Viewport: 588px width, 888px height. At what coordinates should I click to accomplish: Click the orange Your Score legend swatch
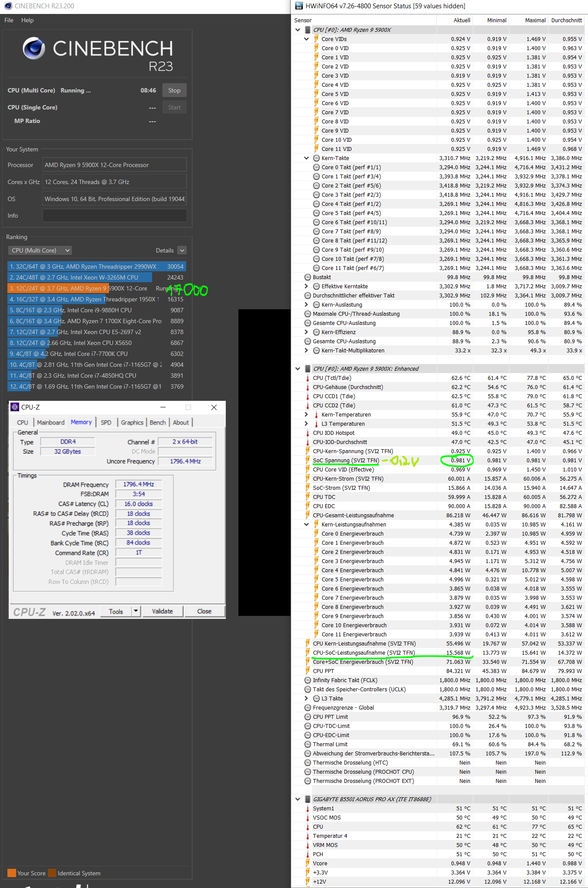pos(12,873)
